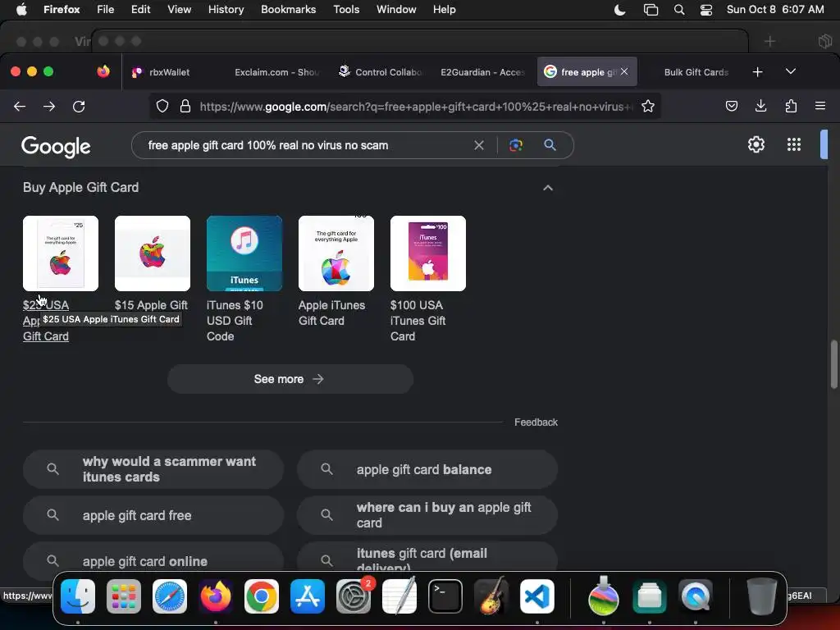Launch Safari from the Dock
Screen dimensions: 840x630
[x=170, y=596]
